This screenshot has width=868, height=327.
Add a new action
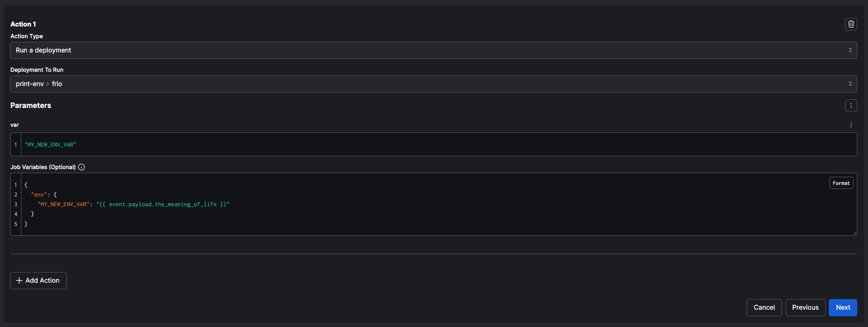tap(38, 280)
